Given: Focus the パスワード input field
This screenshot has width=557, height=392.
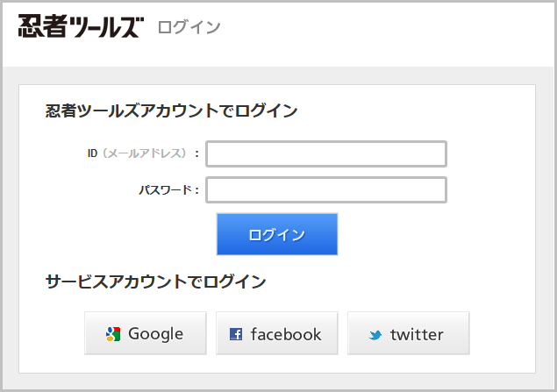Looking at the screenshot, I should 326,189.
